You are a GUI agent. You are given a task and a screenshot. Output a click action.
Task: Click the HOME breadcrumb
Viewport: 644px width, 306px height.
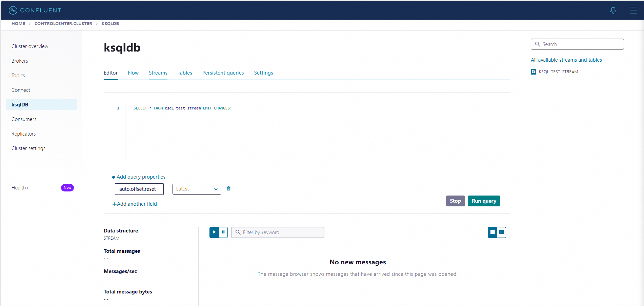coord(18,24)
